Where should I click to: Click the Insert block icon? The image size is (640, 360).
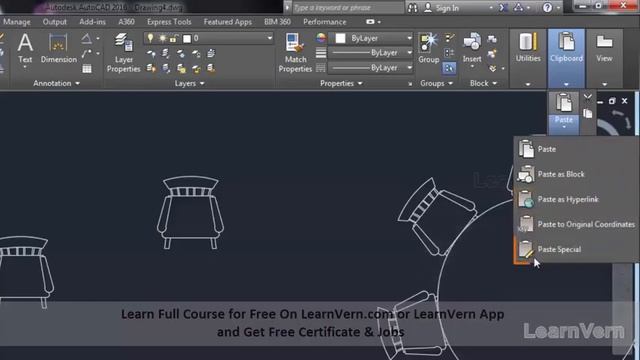click(x=472, y=42)
